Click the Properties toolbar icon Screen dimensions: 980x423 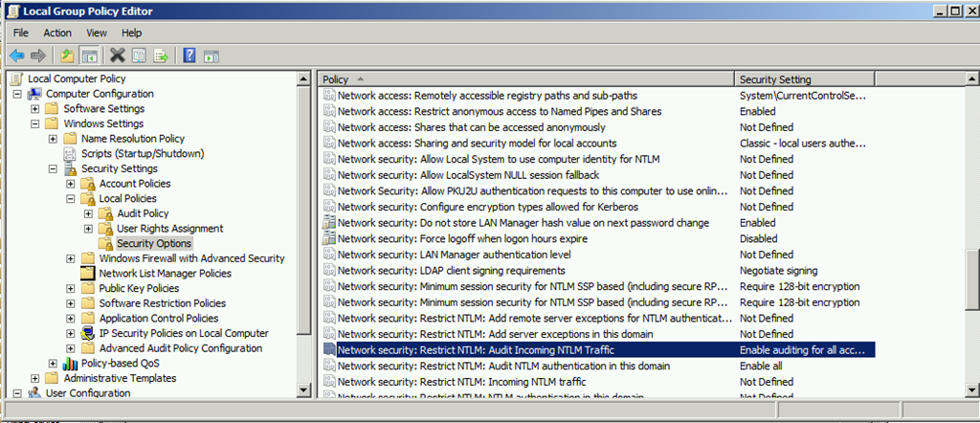140,56
